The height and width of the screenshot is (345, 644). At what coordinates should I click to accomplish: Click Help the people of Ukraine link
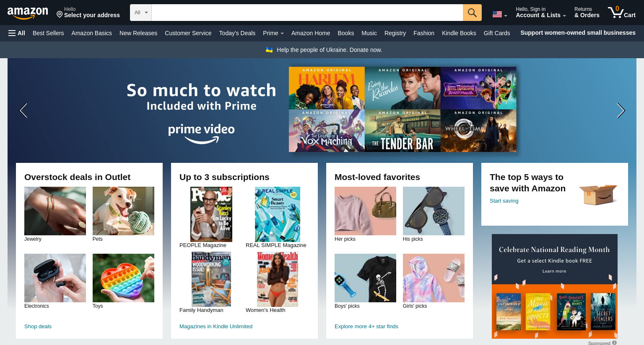tap(329, 50)
